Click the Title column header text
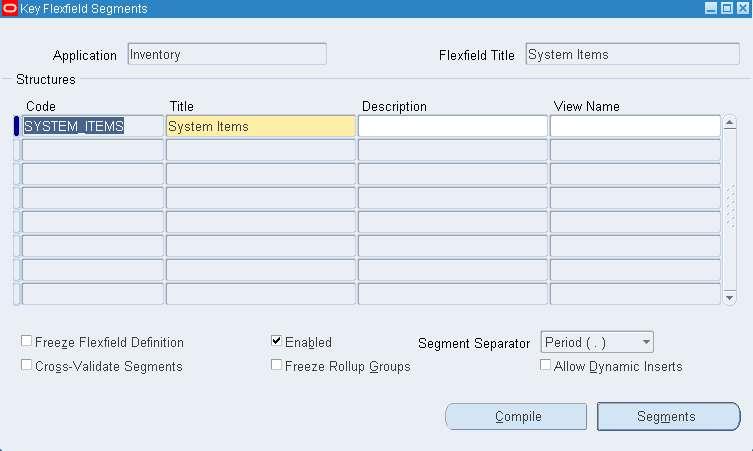The width and height of the screenshot is (753, 451). tap(182, 106)
